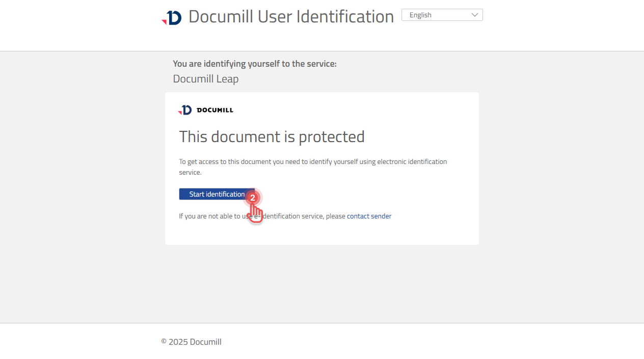Click the "Documill Leap" service name
The width and height of the screenshot is (644, 359).
pyautogui.click(x=206, y=79)
